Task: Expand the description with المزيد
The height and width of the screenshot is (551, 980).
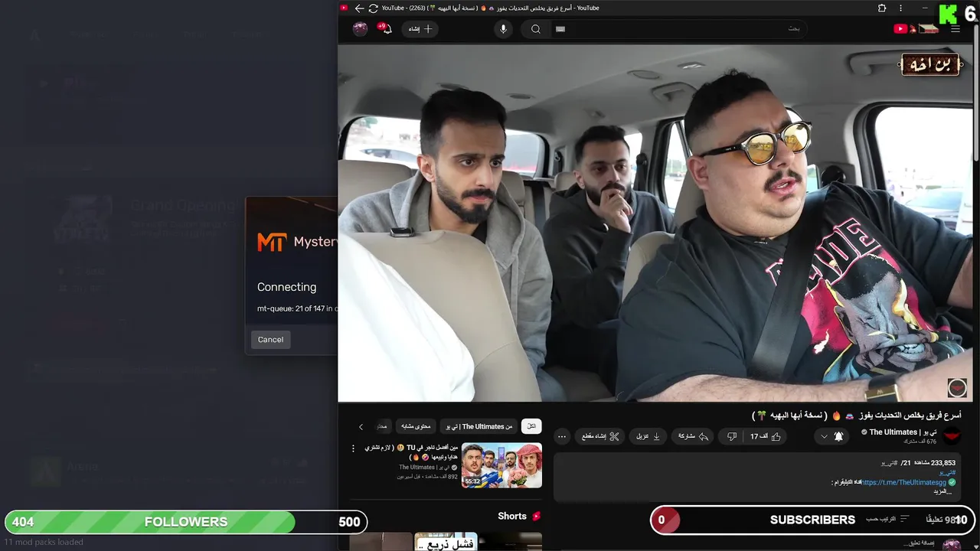Action: coord(941,491)
